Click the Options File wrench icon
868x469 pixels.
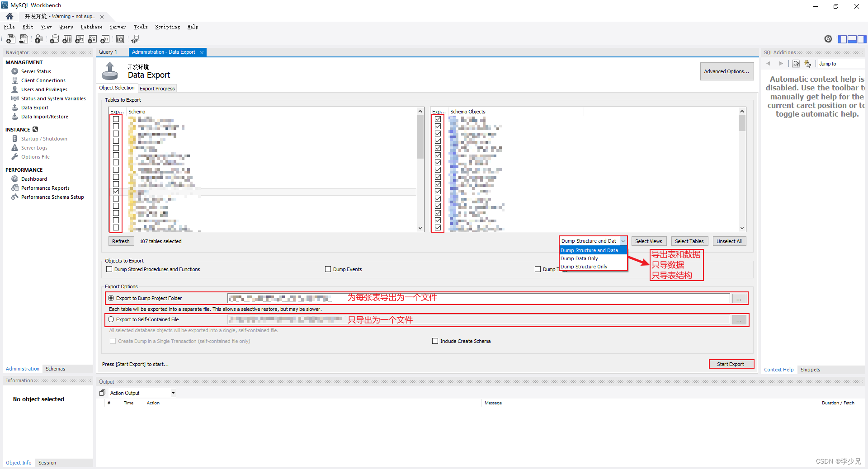15,157
